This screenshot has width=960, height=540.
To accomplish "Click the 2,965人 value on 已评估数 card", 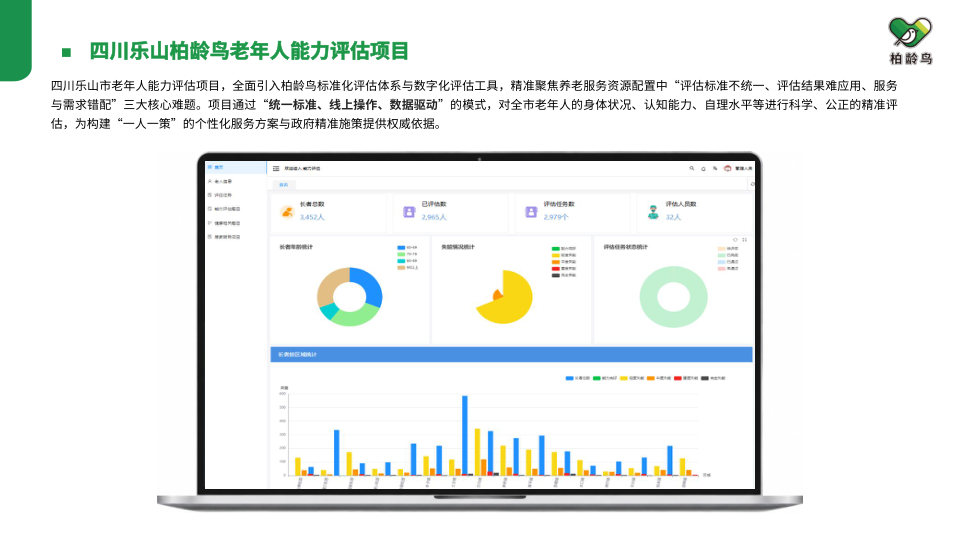I will click(x=433, y=217).
